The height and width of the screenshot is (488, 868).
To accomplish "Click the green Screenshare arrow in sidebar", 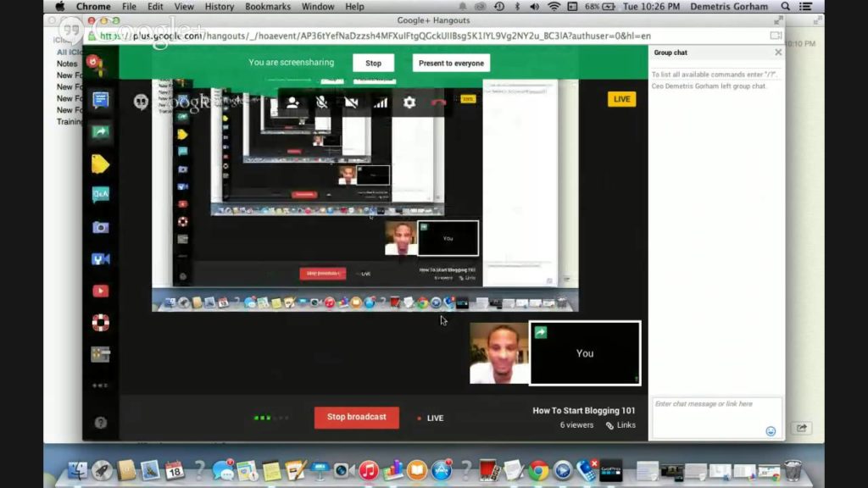I will (x=100, y=132).
